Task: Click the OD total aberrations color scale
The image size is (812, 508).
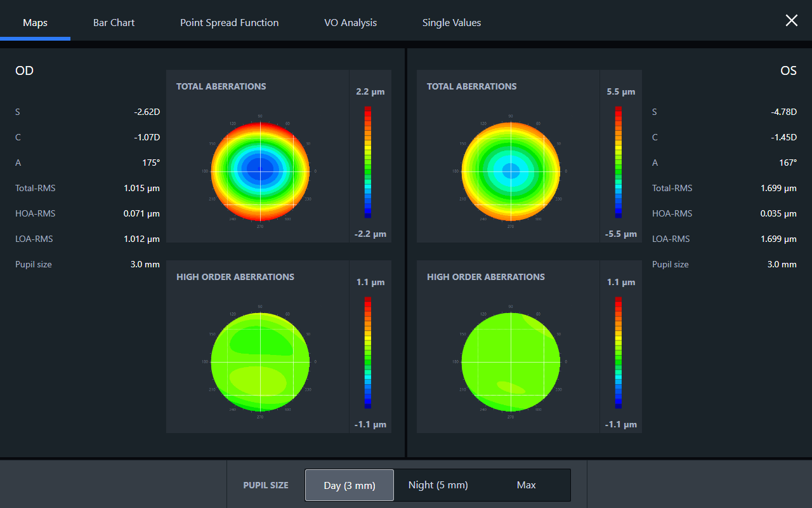Action: [368, 163]
